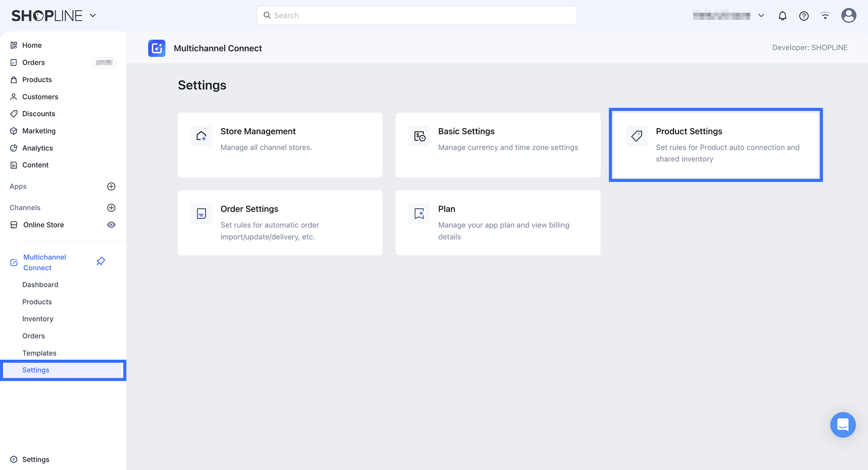Viewport: 868px width, 470px height.
Task: Add a channel with the plus icon
Action: click(x=111, y=208)
